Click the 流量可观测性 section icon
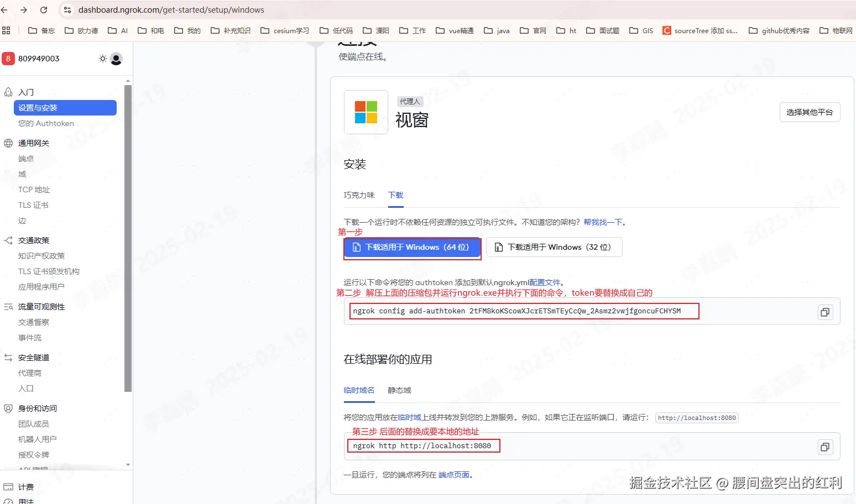The image size is (856, 504). point(8,307)
